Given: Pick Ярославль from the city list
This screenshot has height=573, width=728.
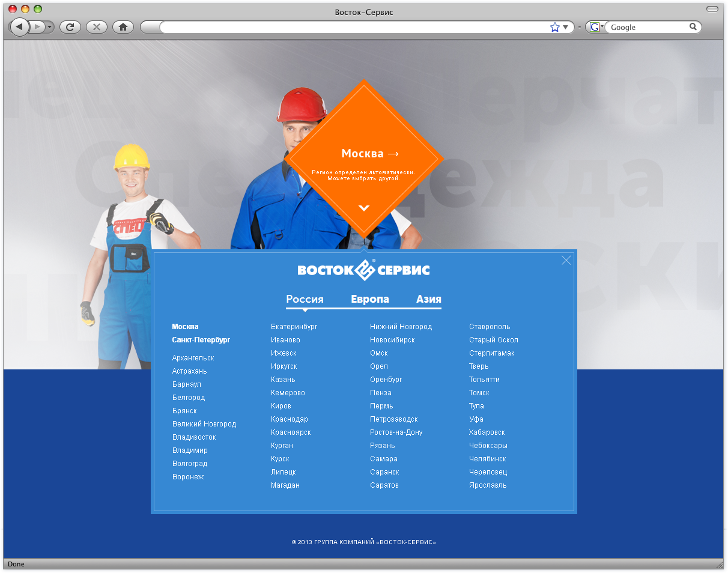Looking at the screenshot, I should pos(488,485).
